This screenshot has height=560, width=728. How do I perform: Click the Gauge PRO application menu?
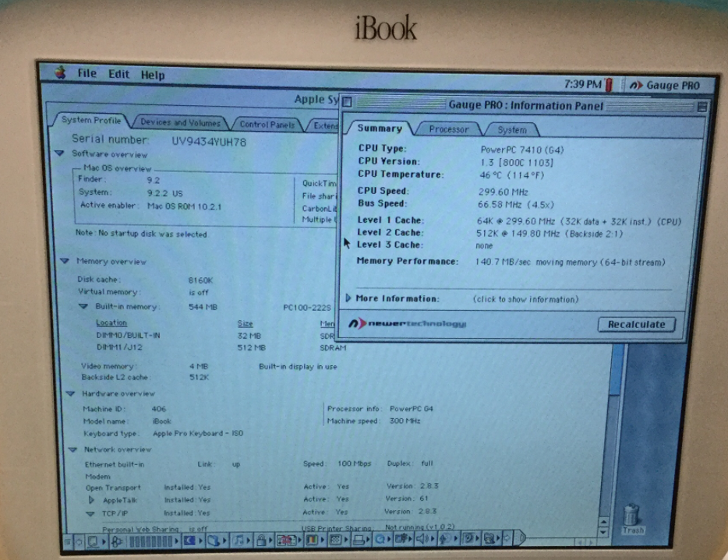click(664, 86)
